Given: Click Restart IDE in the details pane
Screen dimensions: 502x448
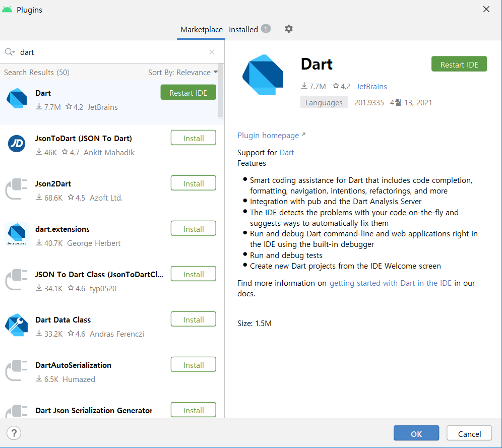Looking at the screenshot, I should point(459,64).
